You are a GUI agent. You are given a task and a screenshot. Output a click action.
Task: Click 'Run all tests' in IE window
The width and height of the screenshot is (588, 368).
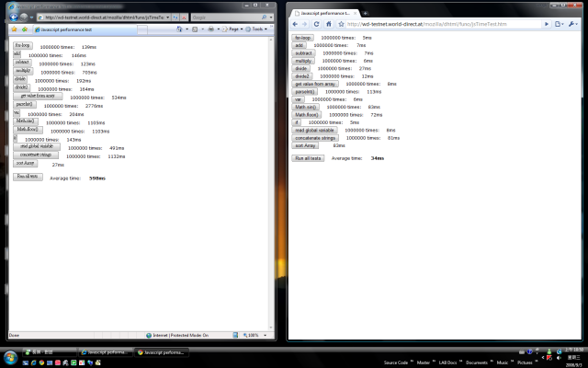28,177
